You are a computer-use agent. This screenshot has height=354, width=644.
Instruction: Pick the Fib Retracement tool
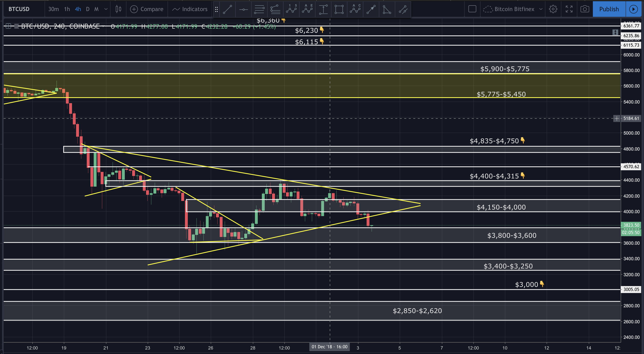click(x=259, y=9)
